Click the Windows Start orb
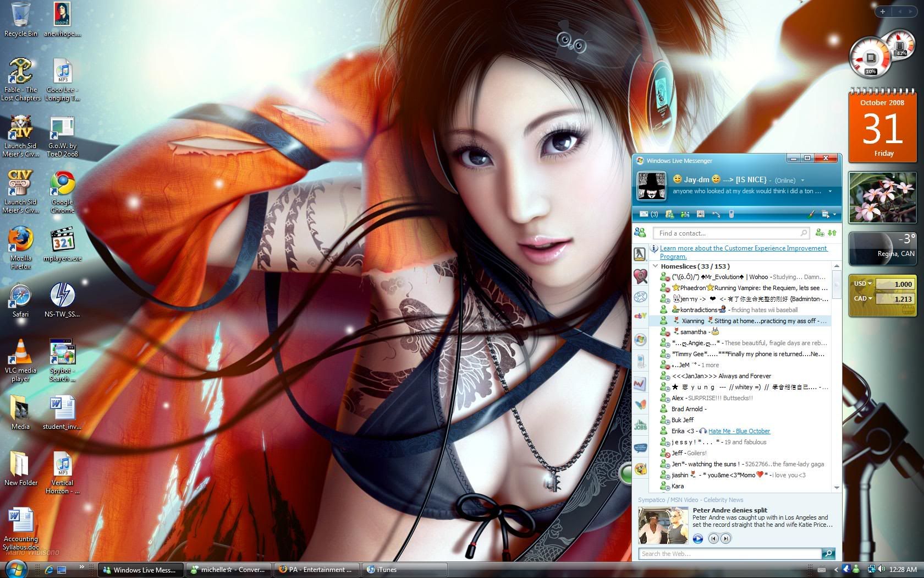The height and width of the screenshot is (578, 924). (15, 569)
